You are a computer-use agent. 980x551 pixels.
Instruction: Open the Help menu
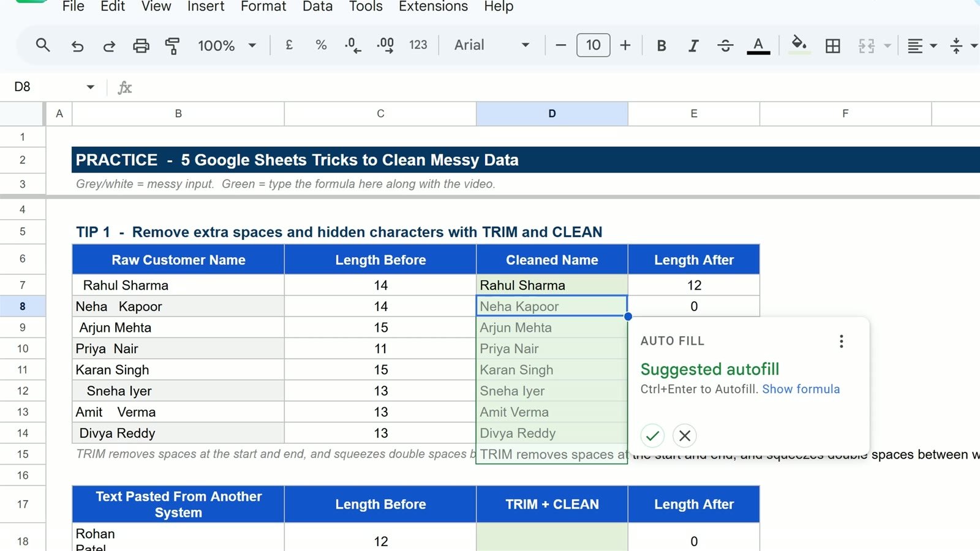tap(499, 7)
